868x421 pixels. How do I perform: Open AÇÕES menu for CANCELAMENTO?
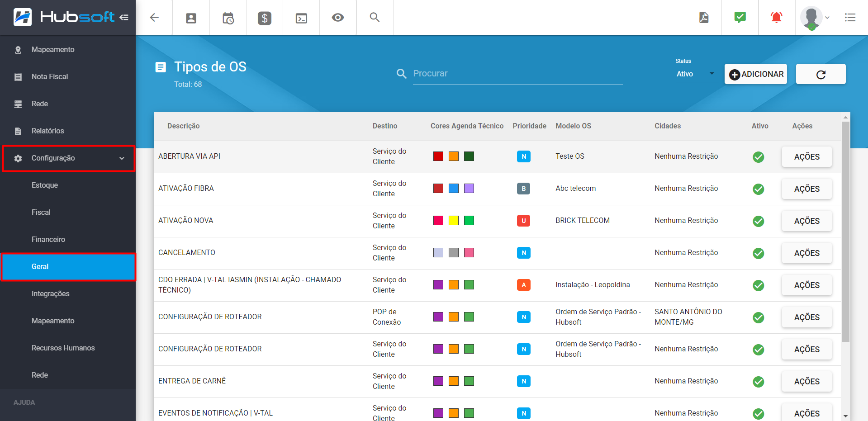click(x=807, y=253)
